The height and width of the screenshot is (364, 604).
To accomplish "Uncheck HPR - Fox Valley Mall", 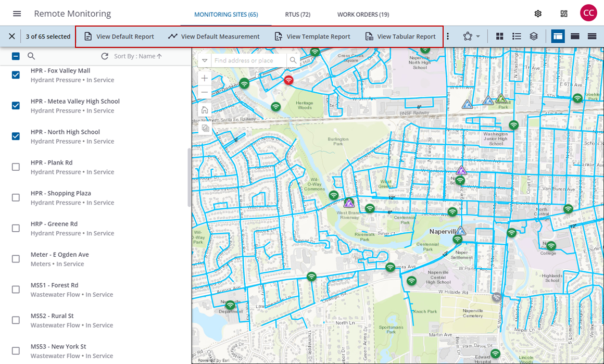I will [16, 75].
